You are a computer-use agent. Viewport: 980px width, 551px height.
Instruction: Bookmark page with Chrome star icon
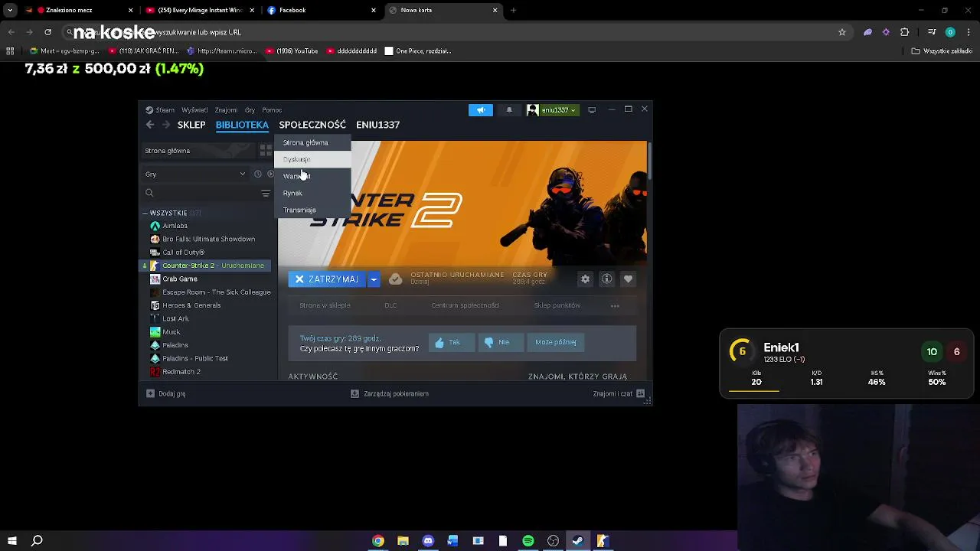[842, 32]
